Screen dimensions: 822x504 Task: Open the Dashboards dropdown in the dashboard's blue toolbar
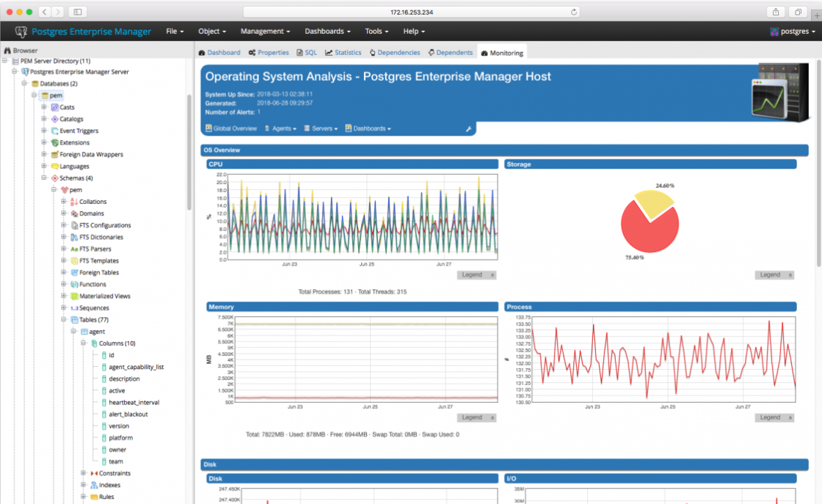tap(368, 129)
